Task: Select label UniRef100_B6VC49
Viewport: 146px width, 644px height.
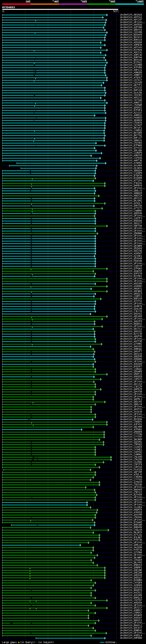Action: [x=131, y=60]
